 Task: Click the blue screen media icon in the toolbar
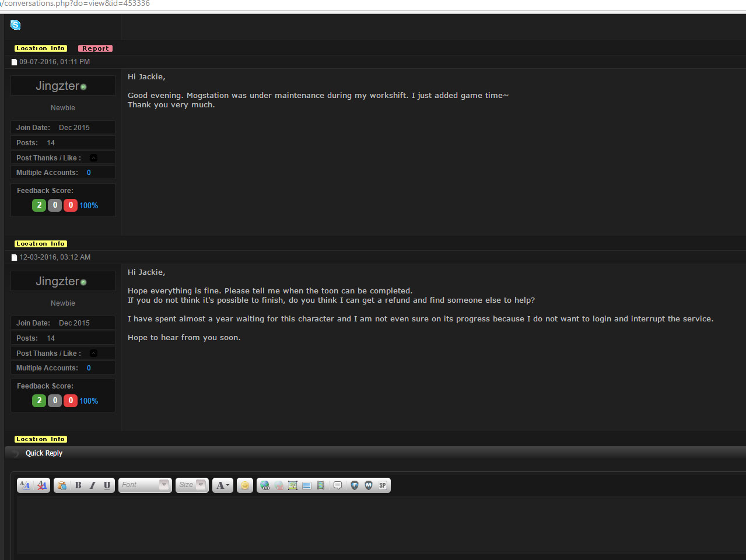tap(307, 485)
